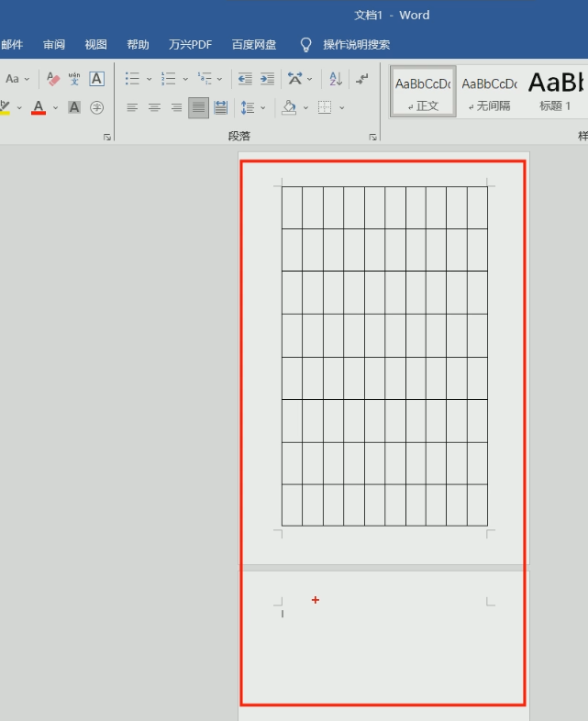Viewport: 588px width, 721px height.
Task: Click the Decrease Indent icon
Action: click(245, 79)
